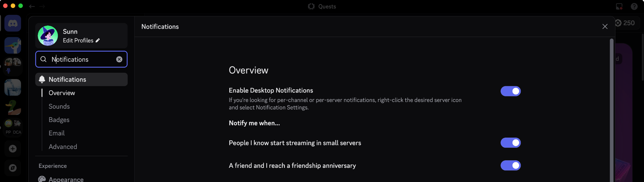Click the Overview heading text
644x182 pixels.
pyautogui.click(x=249, y=70)
